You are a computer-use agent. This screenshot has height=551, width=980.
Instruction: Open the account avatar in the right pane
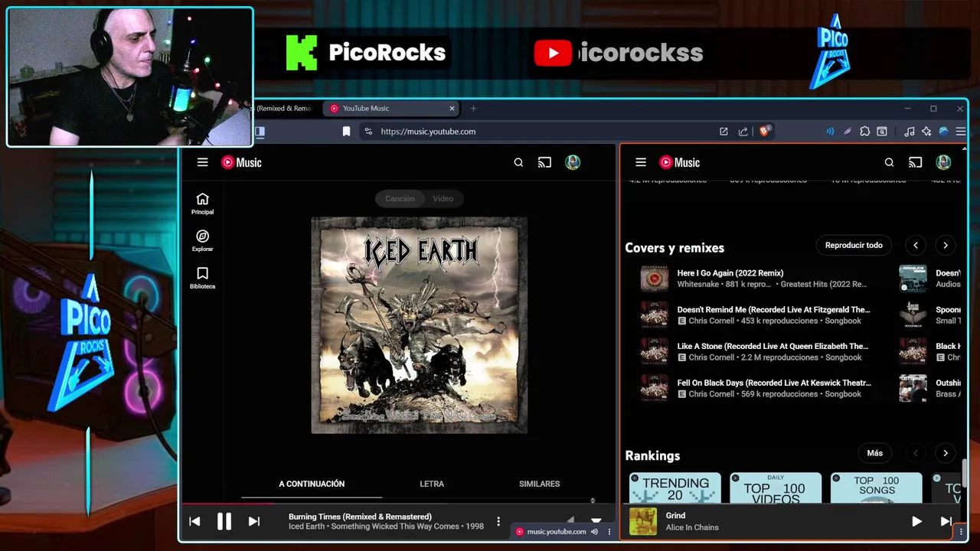[943, 162]
